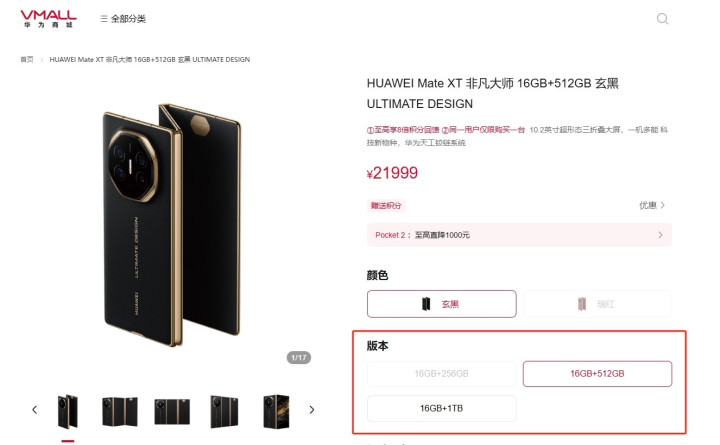This screenshot has width=720, height=445.
Task: Select the 16GB+1TB version
Action: (442, 408)
